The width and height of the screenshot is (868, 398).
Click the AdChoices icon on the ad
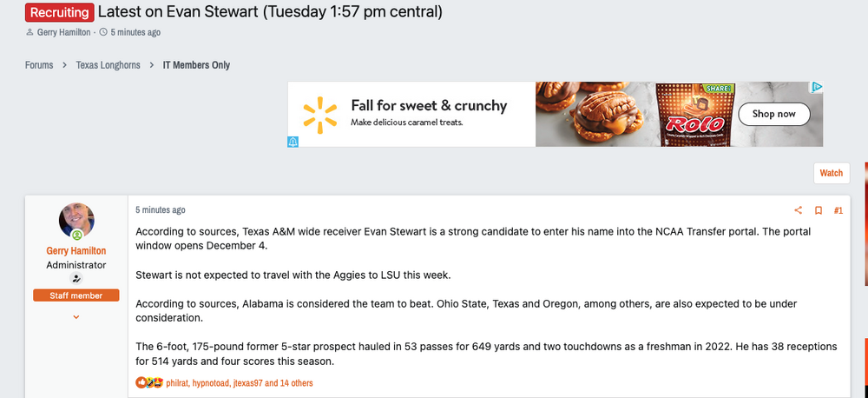pos(817,87)
